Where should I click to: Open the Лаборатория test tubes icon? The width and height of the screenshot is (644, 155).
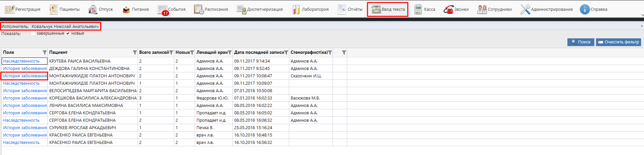(296, 9)
